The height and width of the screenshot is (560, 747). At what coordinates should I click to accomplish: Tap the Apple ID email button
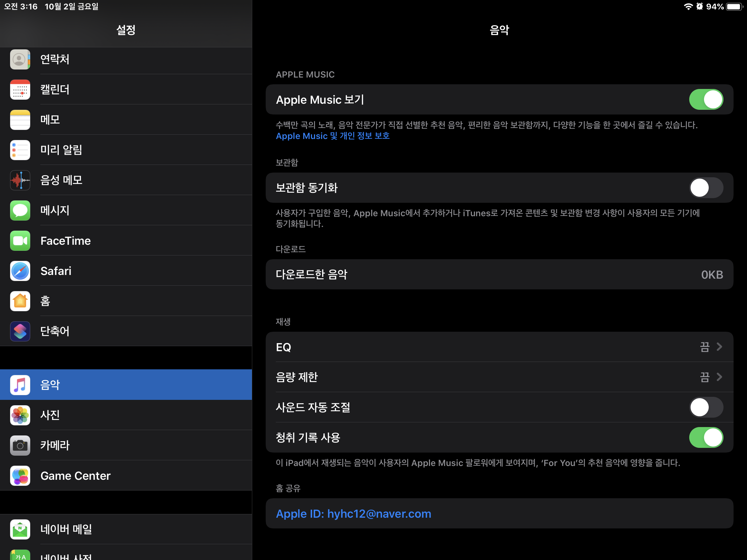tap(353, 514)
